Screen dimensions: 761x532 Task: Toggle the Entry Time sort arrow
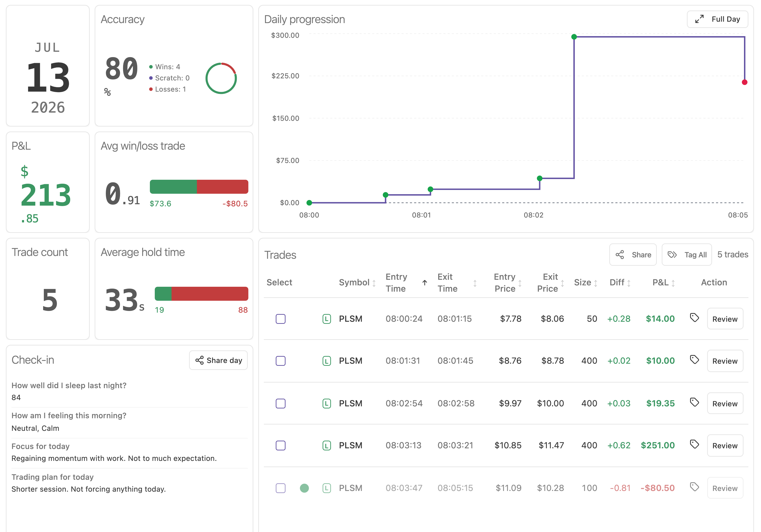pos(424,283)
